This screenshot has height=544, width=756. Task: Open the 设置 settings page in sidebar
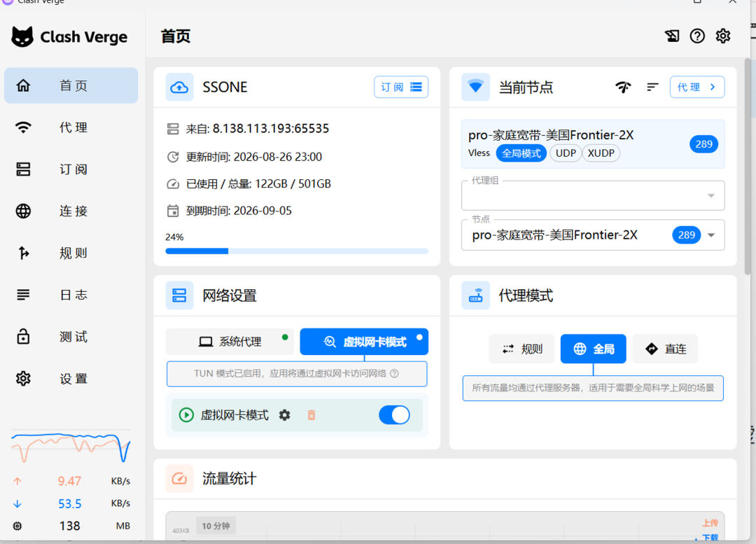point(71,379)
